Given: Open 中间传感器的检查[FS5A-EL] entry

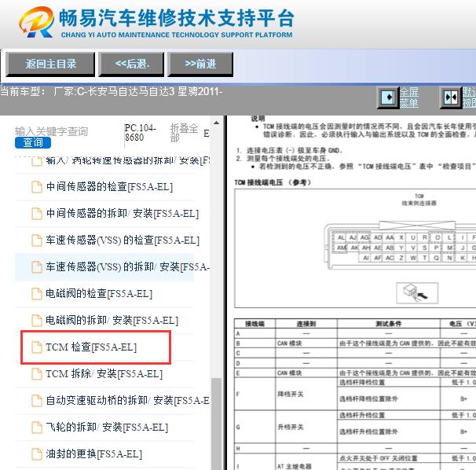Looking at the screenshot, I should pyautogui.click(x=109, y=186).
